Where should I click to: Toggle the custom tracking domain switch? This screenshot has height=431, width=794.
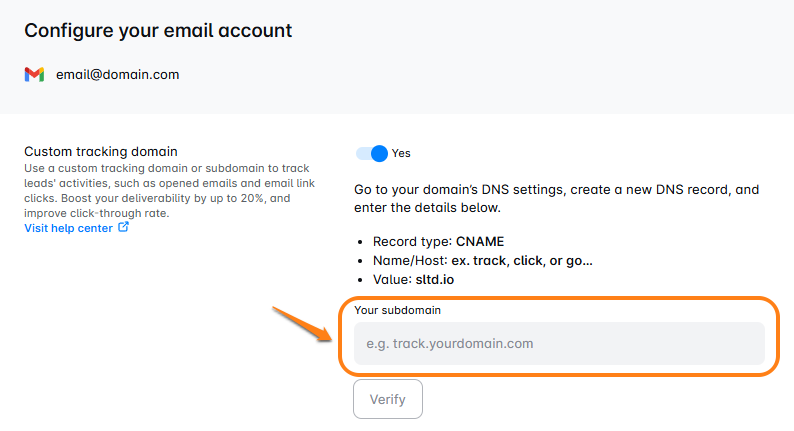pyautogui.click(x=371, y=153)
